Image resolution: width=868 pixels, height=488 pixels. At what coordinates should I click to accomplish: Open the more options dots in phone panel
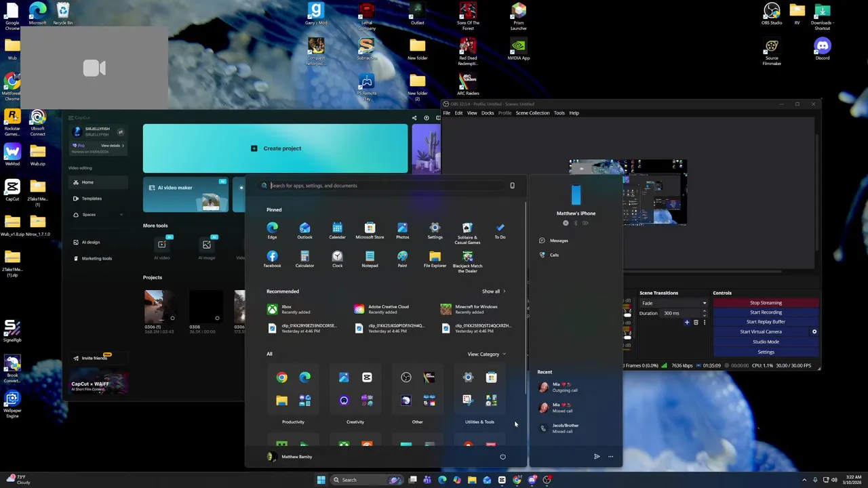coord(610,457)
